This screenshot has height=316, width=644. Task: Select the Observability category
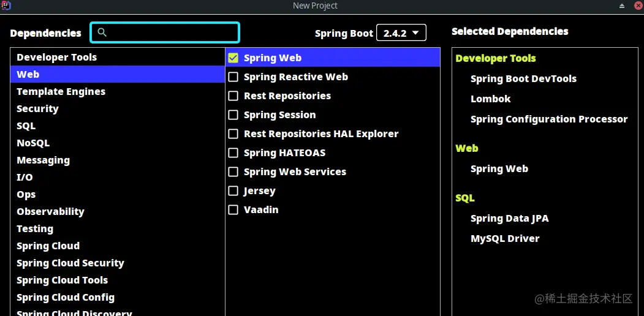point(118,212)
